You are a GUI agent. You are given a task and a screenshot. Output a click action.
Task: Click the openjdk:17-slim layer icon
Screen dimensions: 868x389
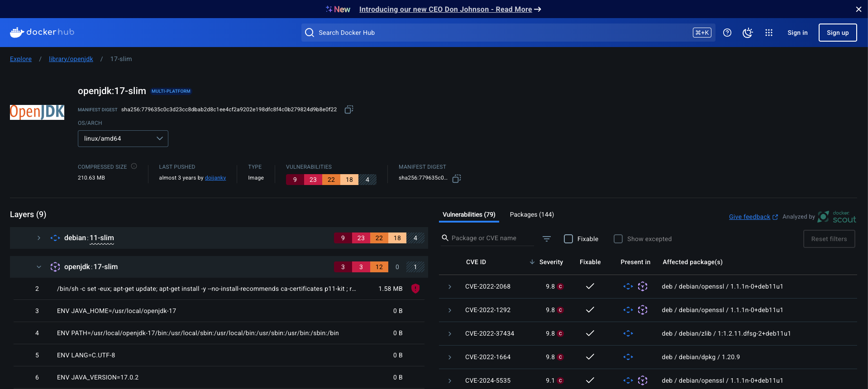click(x=55, y=267)
